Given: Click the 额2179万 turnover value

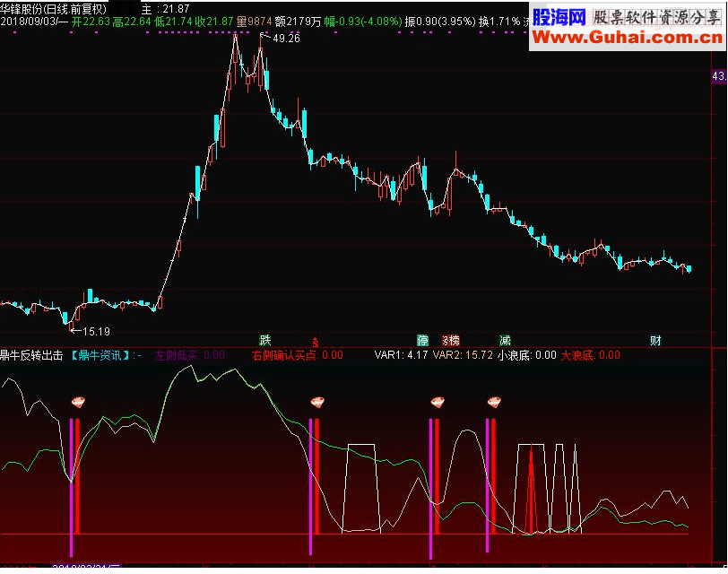Looking at the screenshot, I should [x=298, y=22].
